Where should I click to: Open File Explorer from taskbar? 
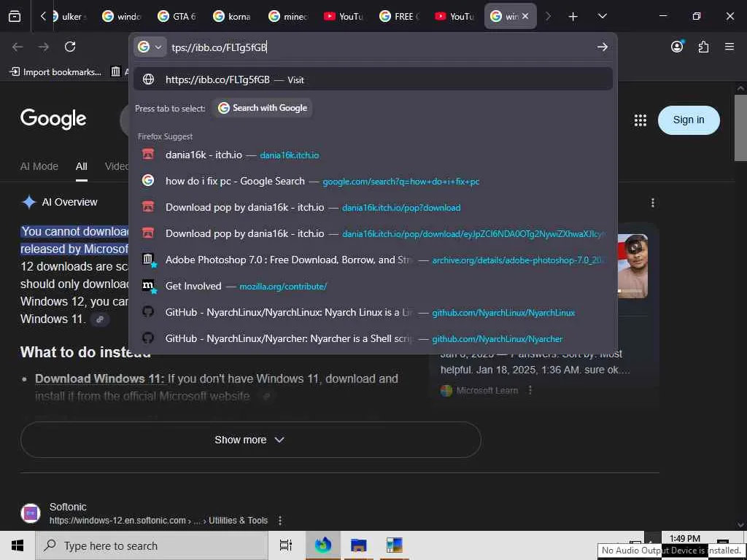(358, 545)
